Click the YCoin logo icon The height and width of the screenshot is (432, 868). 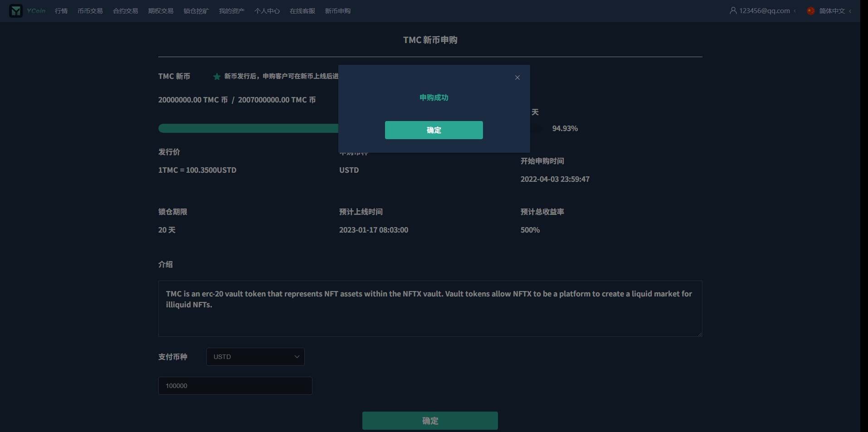click(x=16, y=11)
